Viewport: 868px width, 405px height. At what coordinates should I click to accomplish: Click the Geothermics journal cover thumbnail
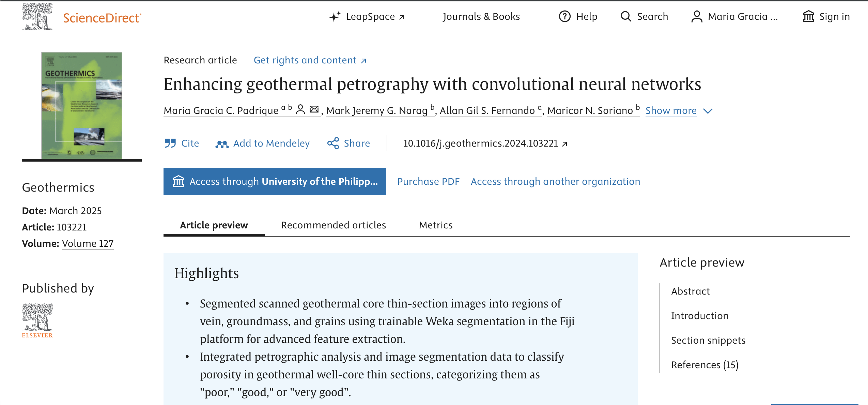82,105
